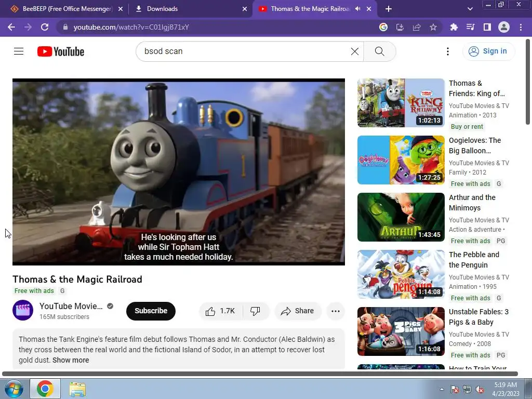Click the vertical page scrollbar
Image resolution: width=532 pixels, height=399 pixels.
pos(528,82)
